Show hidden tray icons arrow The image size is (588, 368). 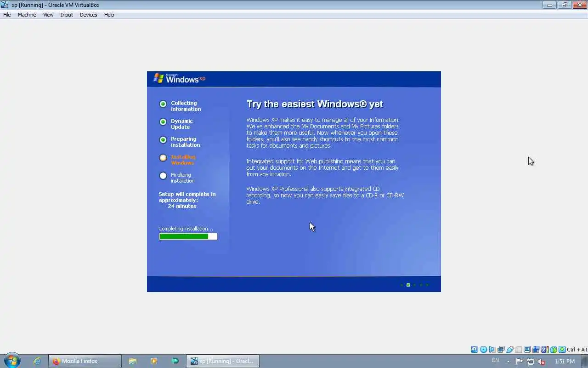[x=508, y=361]
